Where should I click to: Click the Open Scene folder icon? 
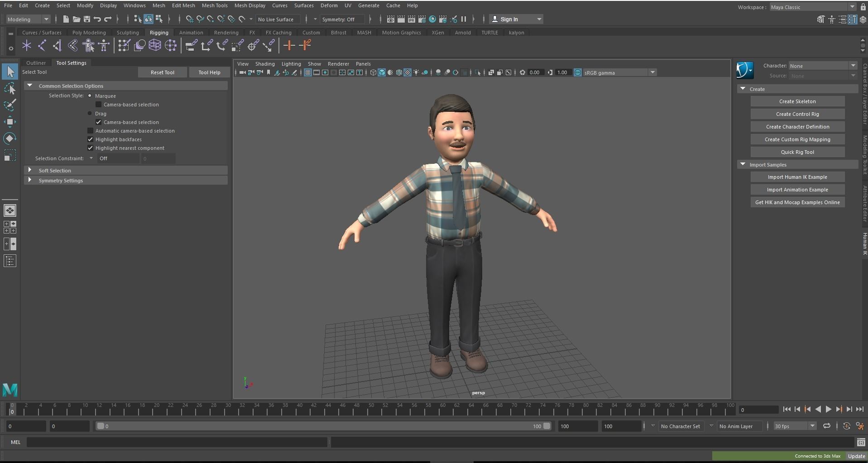pos(77,19)
